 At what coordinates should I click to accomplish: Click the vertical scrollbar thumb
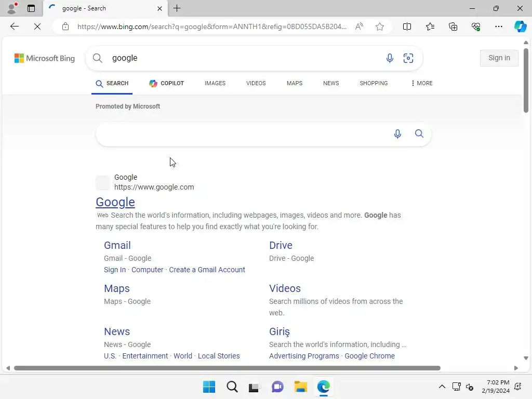point(526,81)
